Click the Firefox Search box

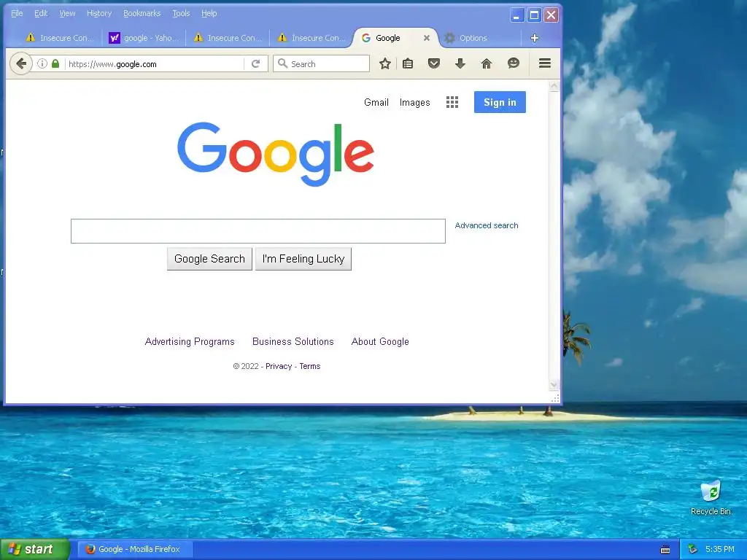tap(322, 63)
